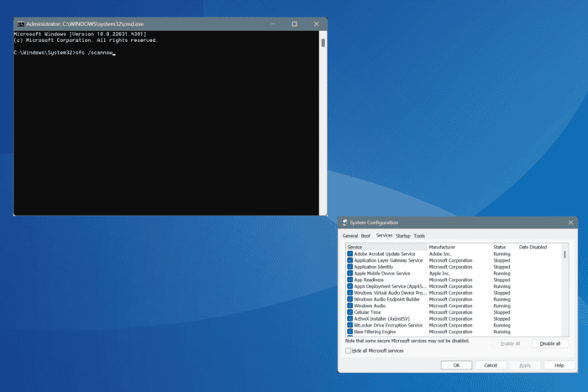This screenshot has width=588, height=392.
Task: Sort by Date Disabled column header
Action: pyautogui.click(x=538, y=248)
